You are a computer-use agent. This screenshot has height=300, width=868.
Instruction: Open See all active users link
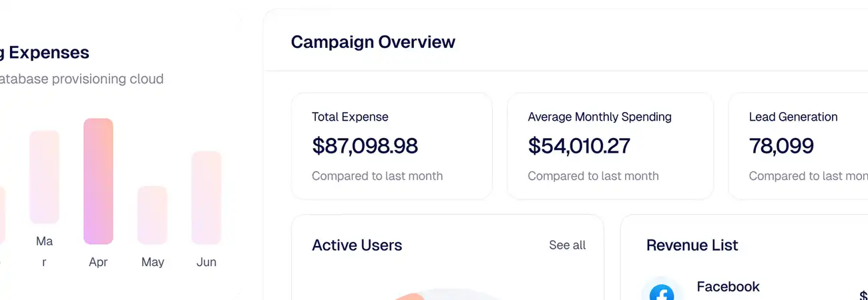pos(567,245)
